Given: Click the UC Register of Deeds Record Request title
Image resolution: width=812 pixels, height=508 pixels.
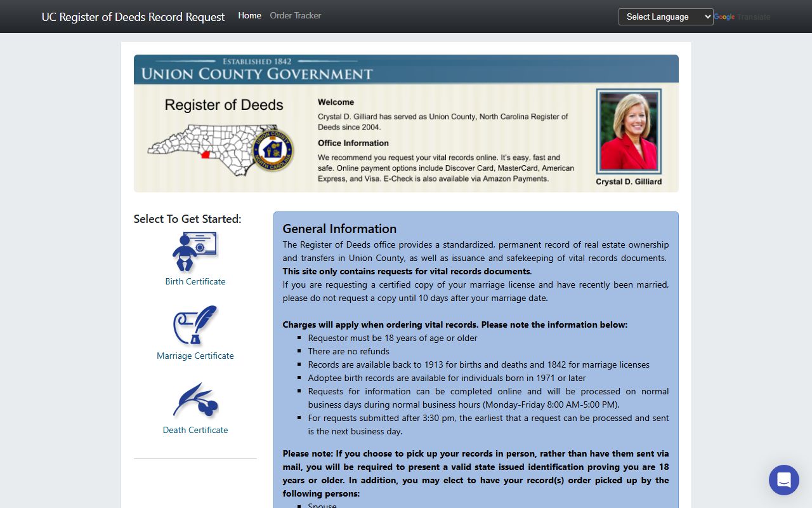Looking at the screenshot, I should pyautogui.click(x=133, y=17).
